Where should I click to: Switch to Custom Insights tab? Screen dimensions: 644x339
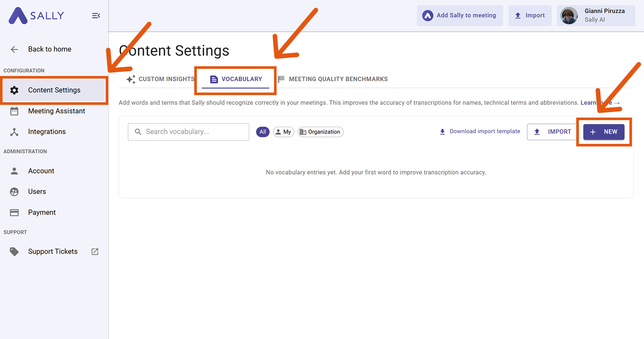pyautogui.click(x=161, y=79)
